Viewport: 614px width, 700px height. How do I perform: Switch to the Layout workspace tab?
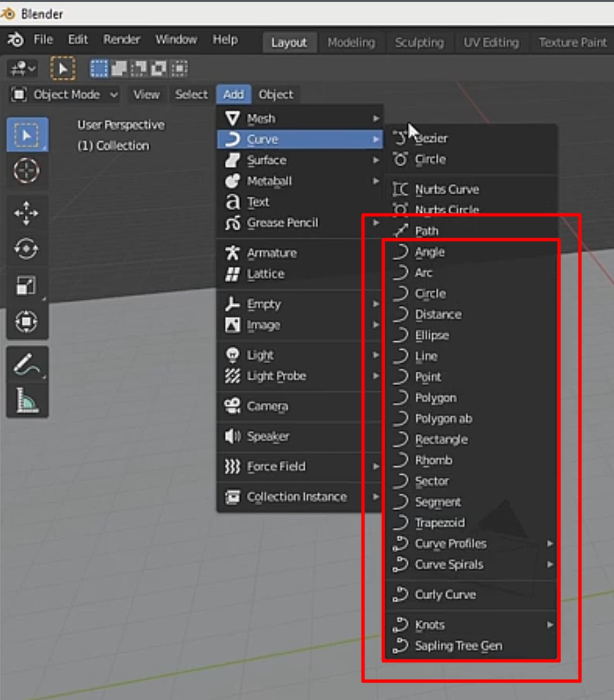point(289,42)
